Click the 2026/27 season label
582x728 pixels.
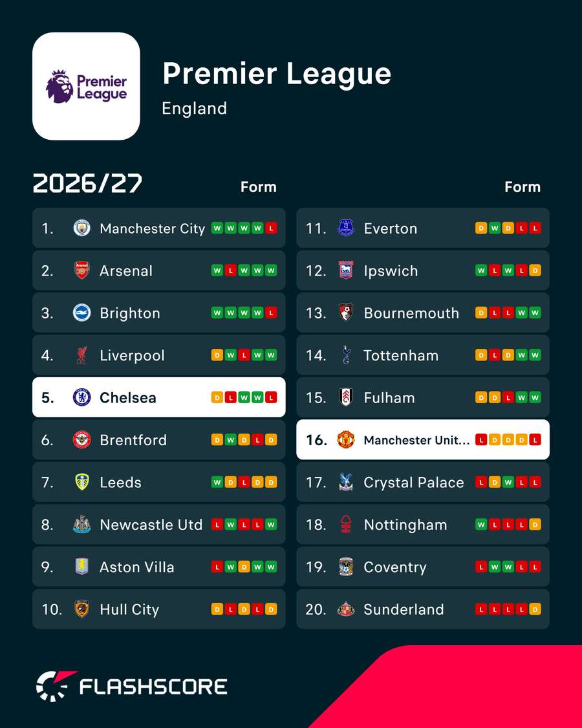click(x=87, y=184)
